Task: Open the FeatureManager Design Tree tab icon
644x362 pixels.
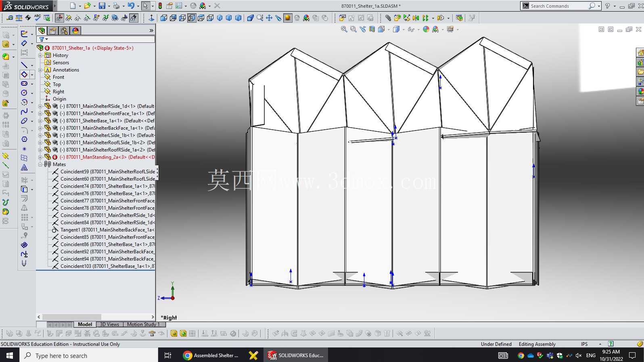Action: (42, 31)
